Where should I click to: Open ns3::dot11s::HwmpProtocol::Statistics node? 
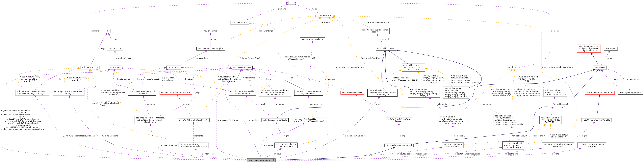tap(591, 145)
